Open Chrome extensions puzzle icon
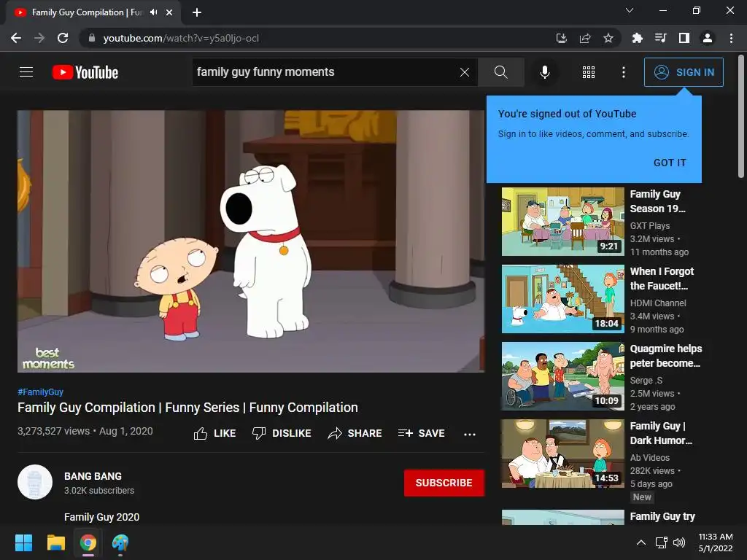 point(637,38)
